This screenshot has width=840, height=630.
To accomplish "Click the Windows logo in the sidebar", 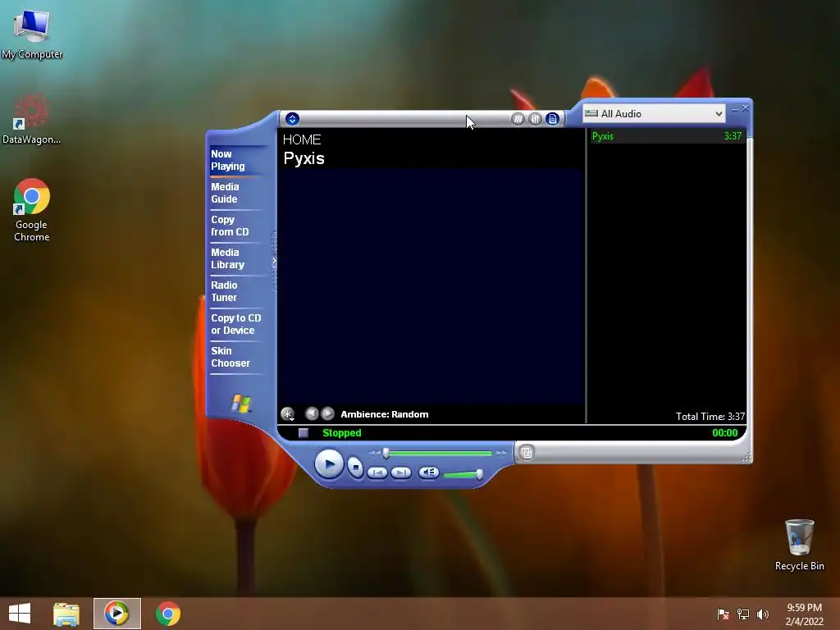I will [241, 404].
